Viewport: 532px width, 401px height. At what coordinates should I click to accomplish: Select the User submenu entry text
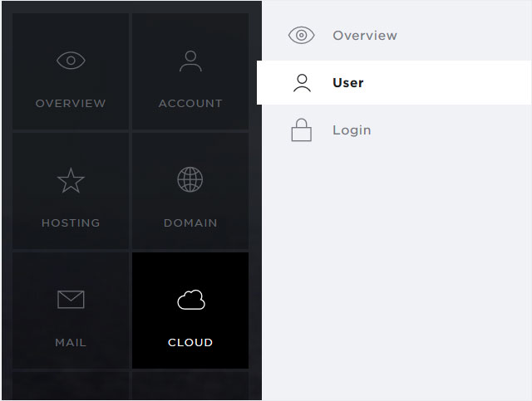[x=348, y=83]
